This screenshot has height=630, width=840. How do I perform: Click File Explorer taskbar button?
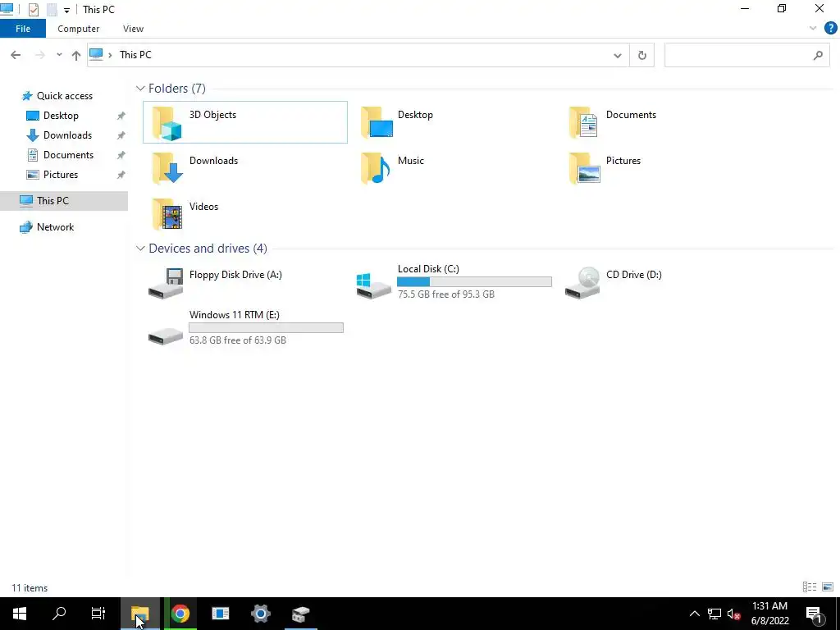139,614
